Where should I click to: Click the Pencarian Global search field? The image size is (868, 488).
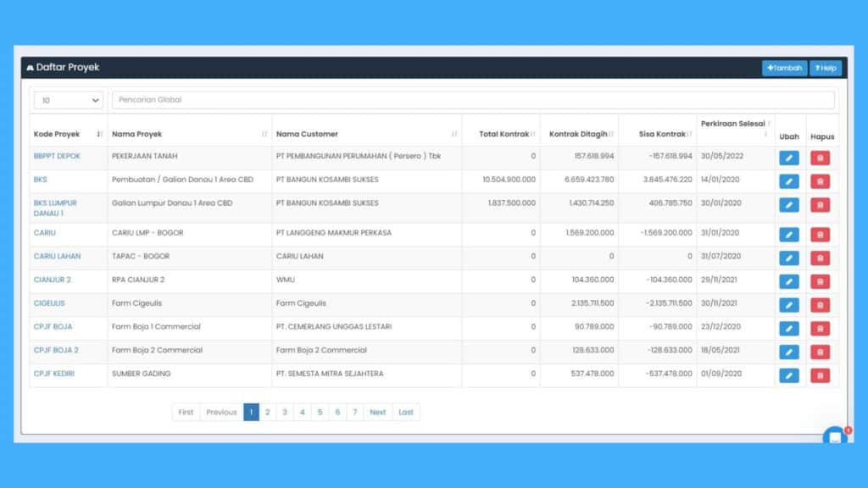pyautogui.click(x=472, y=100)
